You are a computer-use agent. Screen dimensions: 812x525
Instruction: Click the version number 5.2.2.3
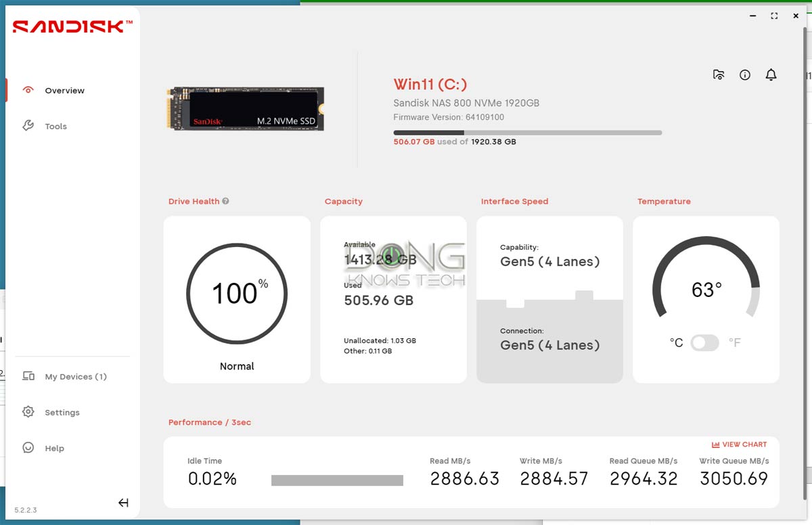coord(26,510)
